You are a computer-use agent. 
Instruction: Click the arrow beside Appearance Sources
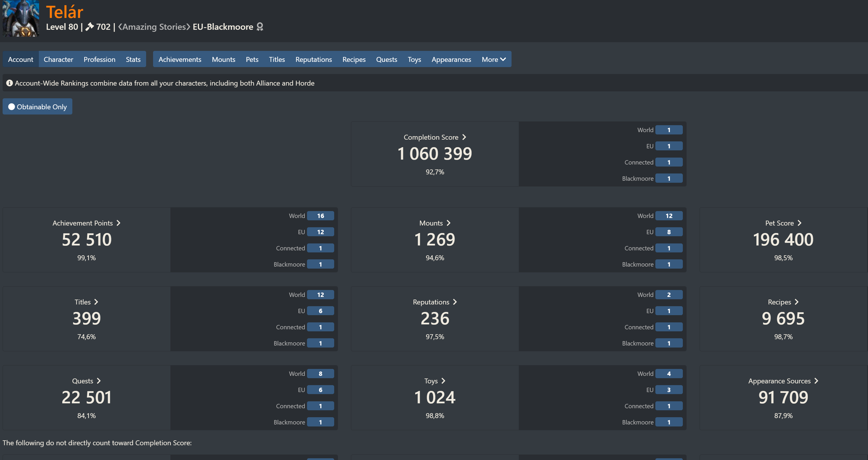click(816, 381)
